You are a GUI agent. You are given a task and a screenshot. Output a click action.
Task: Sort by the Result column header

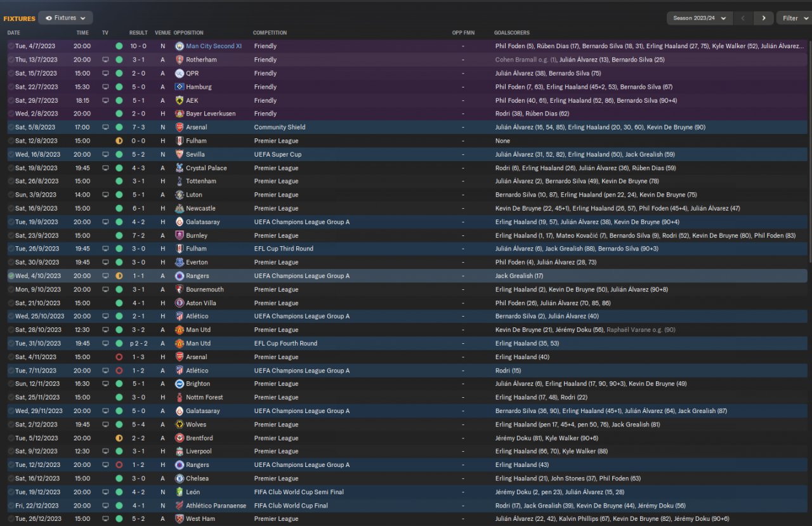(x=138, y=33)
